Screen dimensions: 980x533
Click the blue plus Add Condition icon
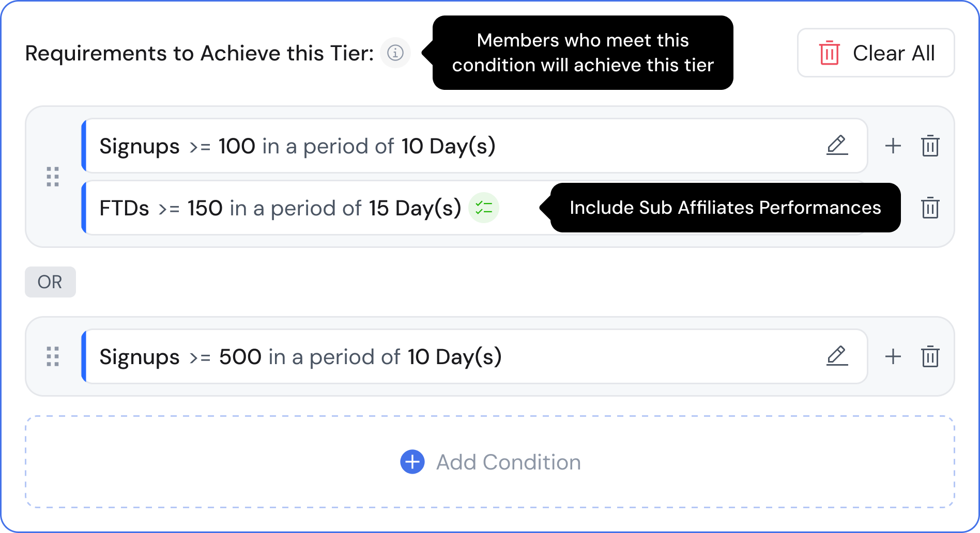click(x=412, y=462)
